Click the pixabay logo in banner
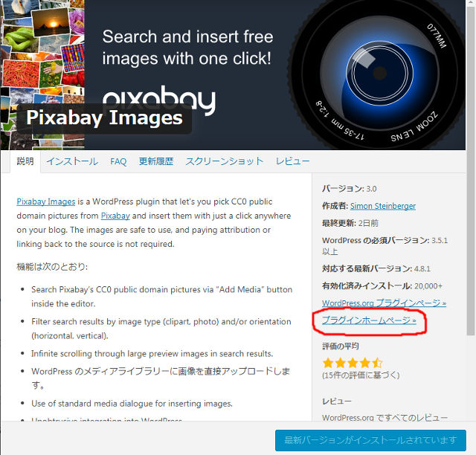The image size is (476, 455). coord(158,99)
